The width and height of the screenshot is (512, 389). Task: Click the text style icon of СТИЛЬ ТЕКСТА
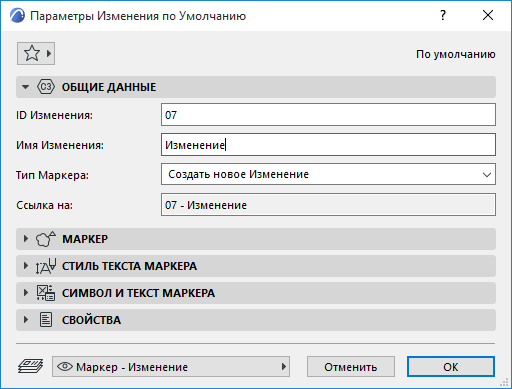tap(46, 266)
